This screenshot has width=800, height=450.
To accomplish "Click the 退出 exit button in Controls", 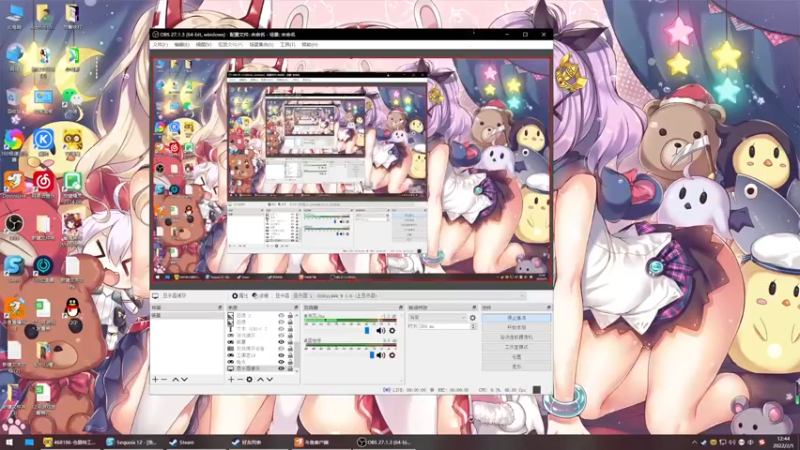I will 516,366.
